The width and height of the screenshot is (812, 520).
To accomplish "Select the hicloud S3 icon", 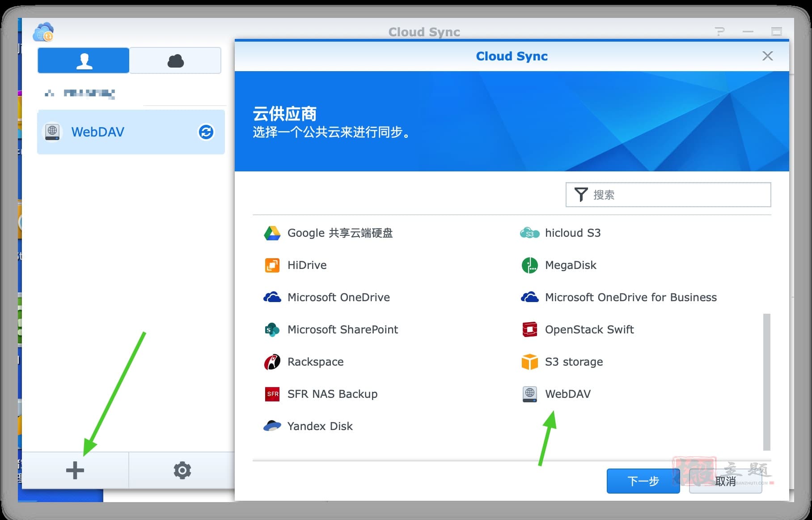I will pos(530,233).
